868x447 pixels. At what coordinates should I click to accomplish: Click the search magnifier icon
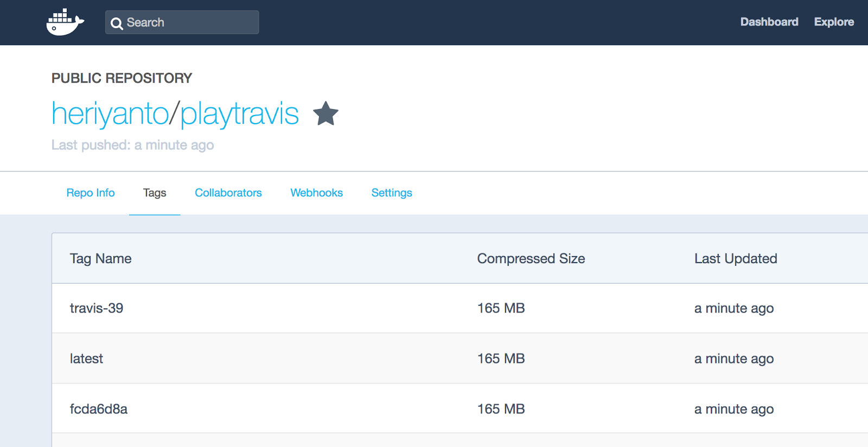coord(117,23)
